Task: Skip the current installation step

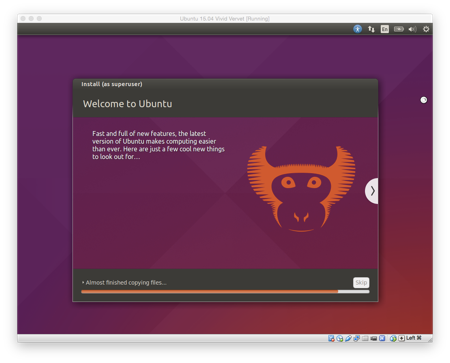Action: [361, 283]
